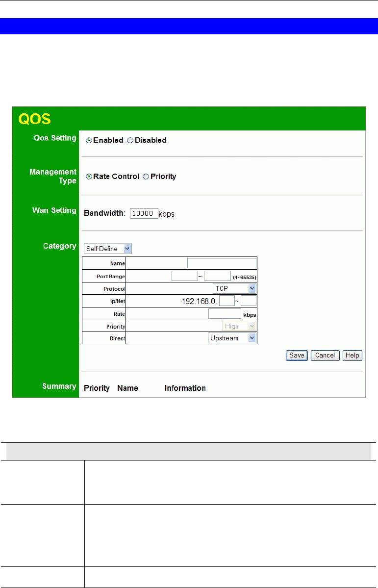
Task: Open the Protocol TCP dropdown
Action: click(234, 288)
